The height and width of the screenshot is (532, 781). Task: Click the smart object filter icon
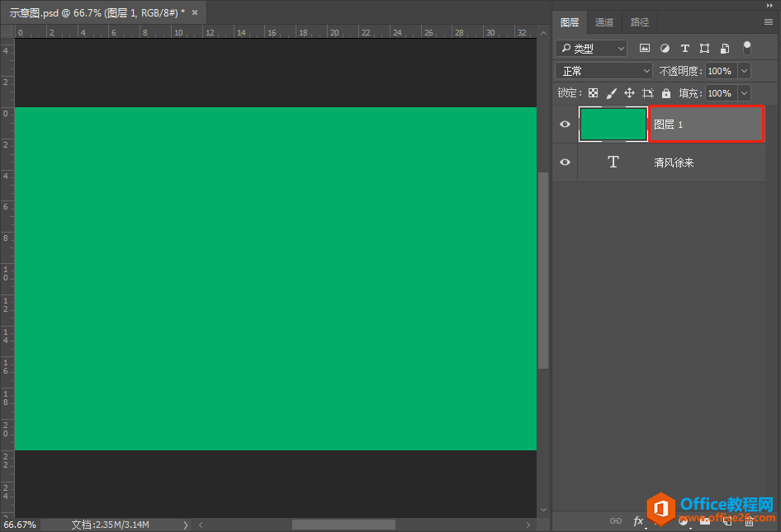[725, 49]
